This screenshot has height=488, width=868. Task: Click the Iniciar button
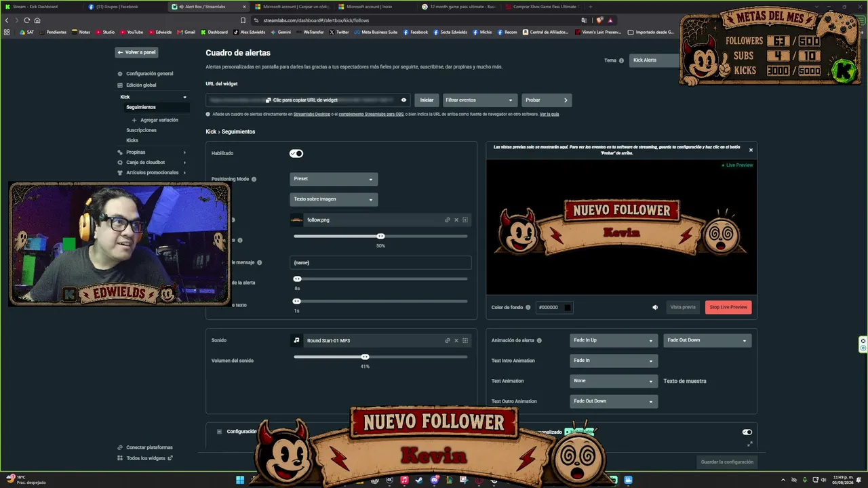point(427,100)
